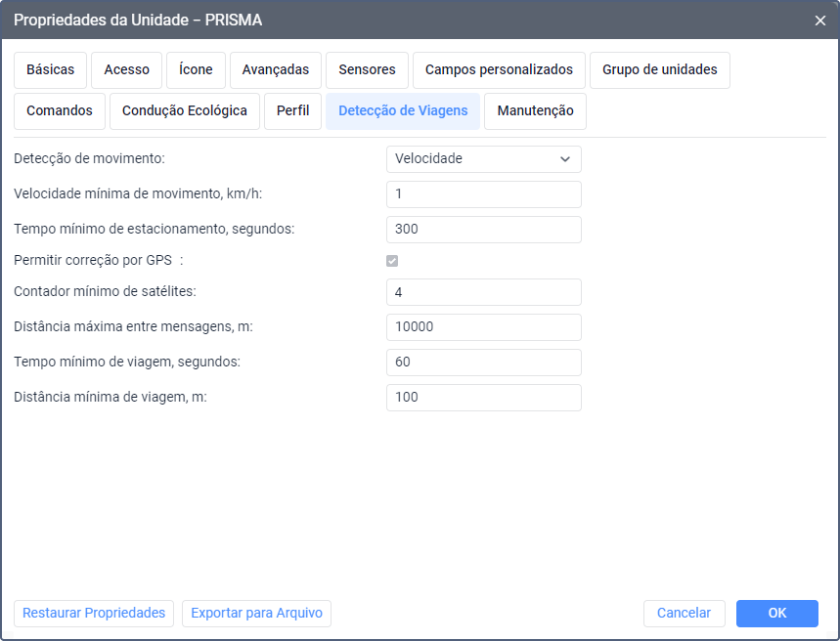This screenshot has width=840, height=641.
Task: Click 'Distância máxima entre mensagens, m:' label
Action: click(133, 326)
